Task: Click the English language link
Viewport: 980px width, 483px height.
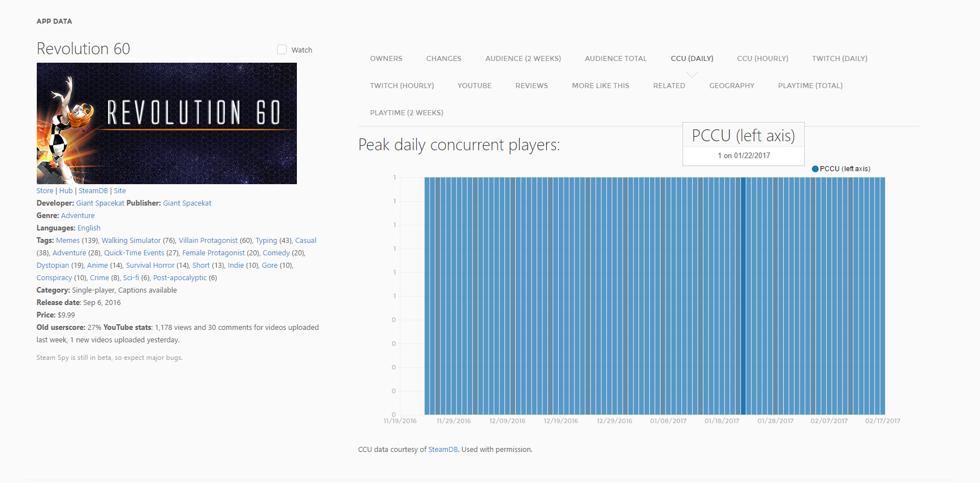Action: coord(89,228)
